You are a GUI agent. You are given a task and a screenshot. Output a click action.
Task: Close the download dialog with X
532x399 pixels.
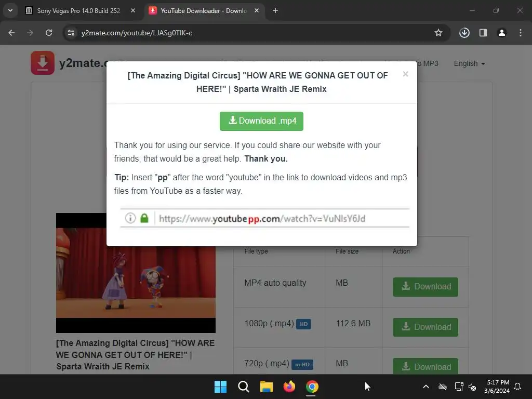[405, 74]
